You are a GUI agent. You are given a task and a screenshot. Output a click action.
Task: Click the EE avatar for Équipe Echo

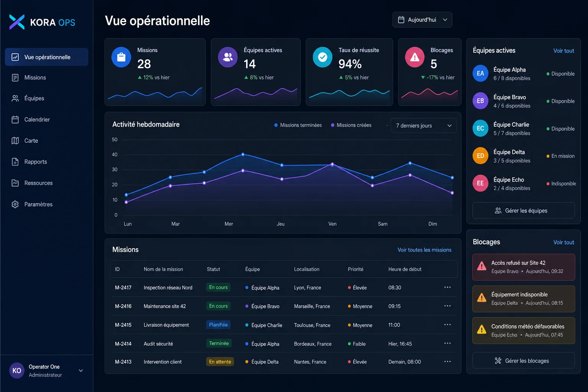(x=480, y=183)
